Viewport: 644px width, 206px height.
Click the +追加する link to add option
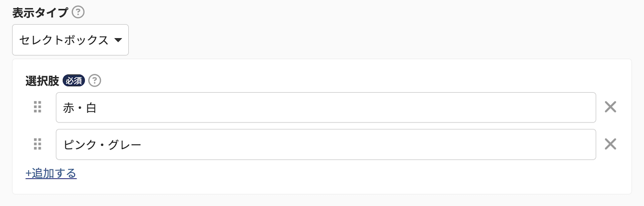[51, 174]
